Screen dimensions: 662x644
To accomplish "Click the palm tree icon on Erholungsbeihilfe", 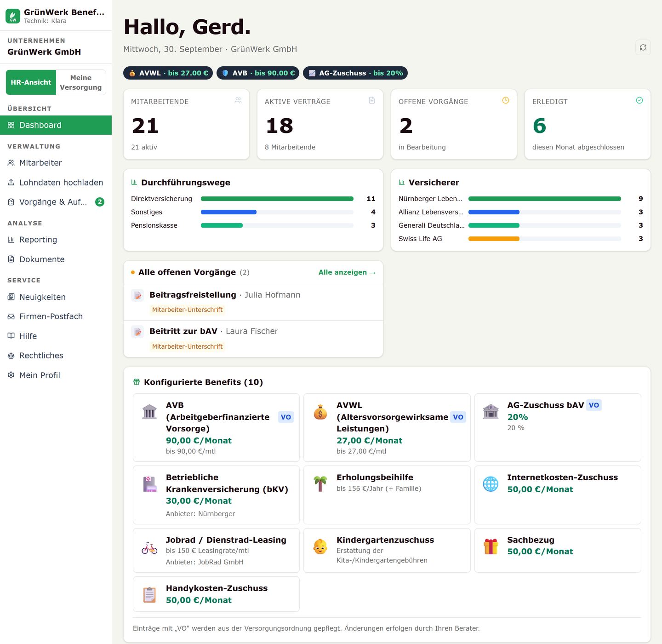I will [320, 484].
